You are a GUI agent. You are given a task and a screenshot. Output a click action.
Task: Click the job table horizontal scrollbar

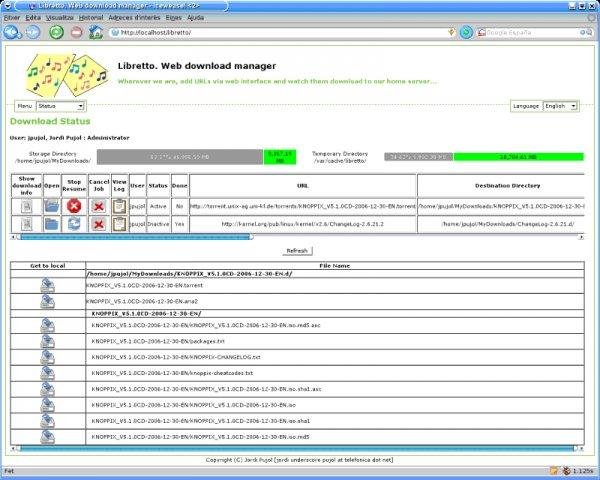coord(297,237)
